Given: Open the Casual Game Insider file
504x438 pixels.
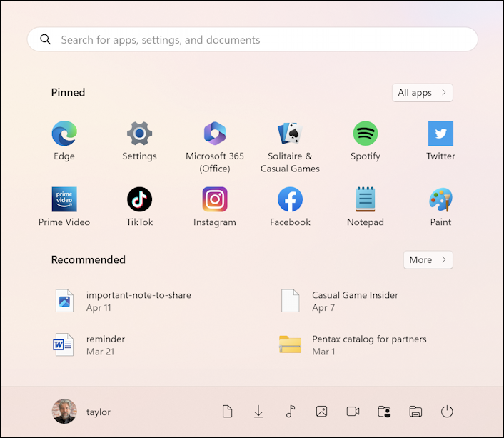Looking at the screenshot, I should click(339, 301).
